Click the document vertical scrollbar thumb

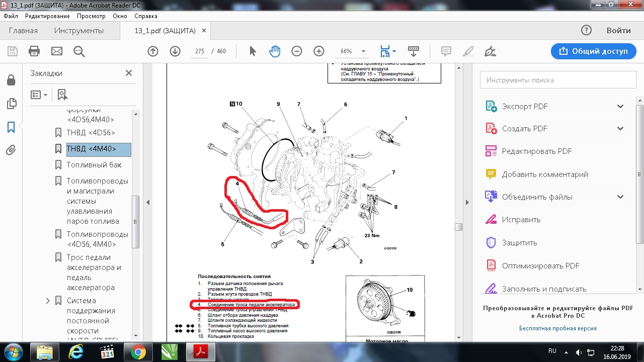[x=458, y=227]
